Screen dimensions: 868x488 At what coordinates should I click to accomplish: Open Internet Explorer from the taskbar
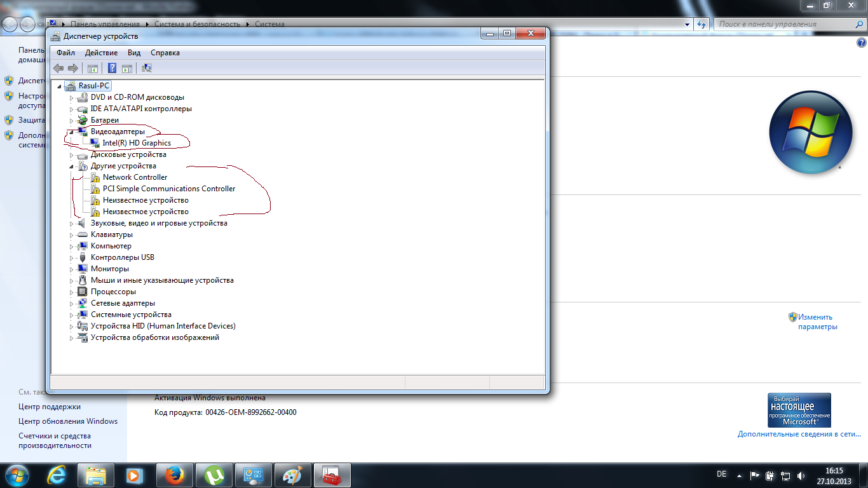tap(57, 475)
